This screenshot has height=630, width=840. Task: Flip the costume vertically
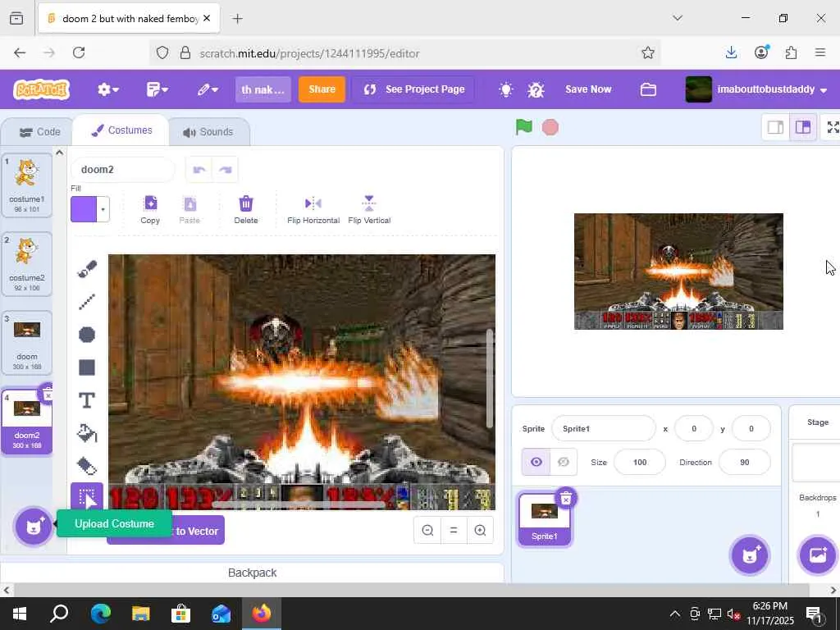(369, 209)
